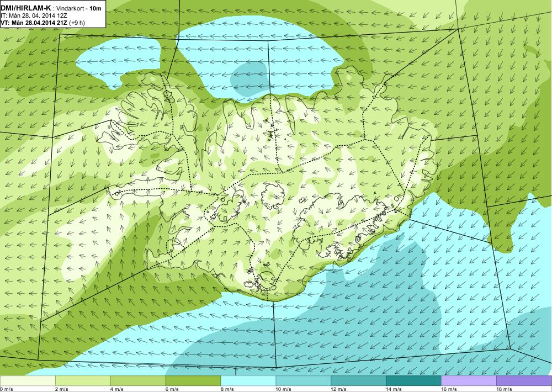Select the dark teal 14–16 m/s legend swatch
Viewport: 552px width, 392px height.
[x=413, y=381]
